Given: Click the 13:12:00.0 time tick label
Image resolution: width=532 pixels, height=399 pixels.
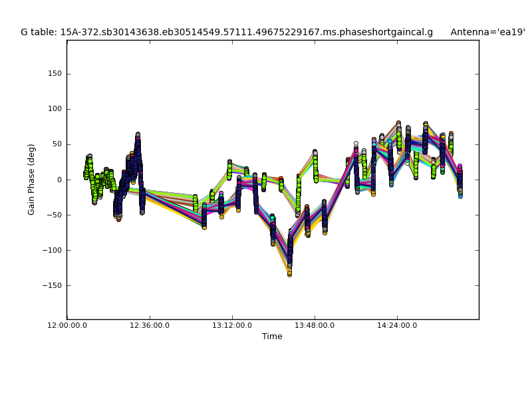Looking at the screenshot, I should coord(232,325).
